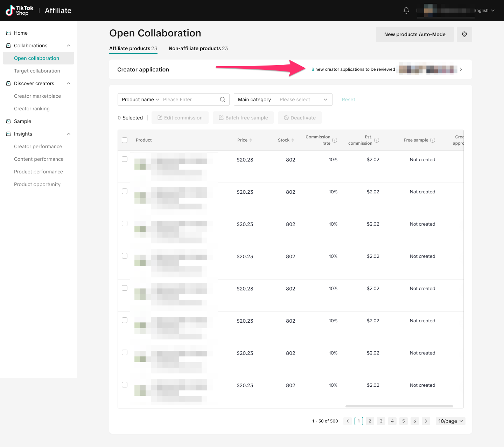Click New products Auto-Mode button
This screenshot has width=504, height=447.
415,34
